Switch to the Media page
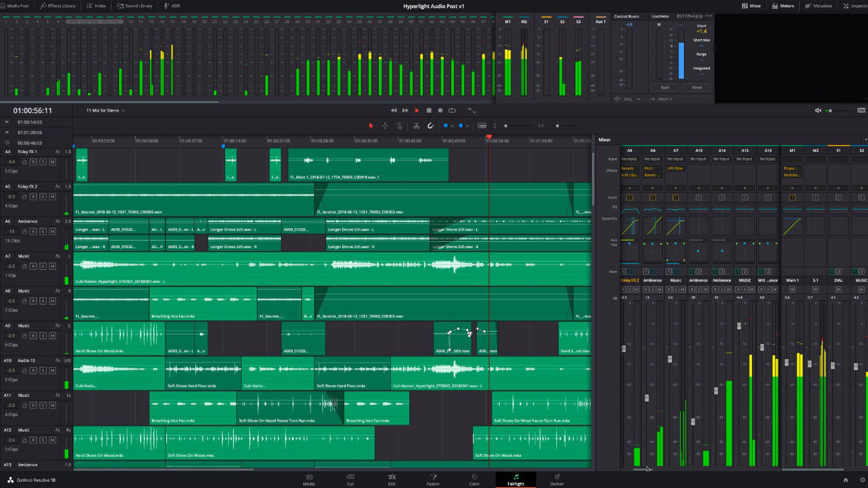This screenshot has width=868, height=488. [x=309, y=479]
